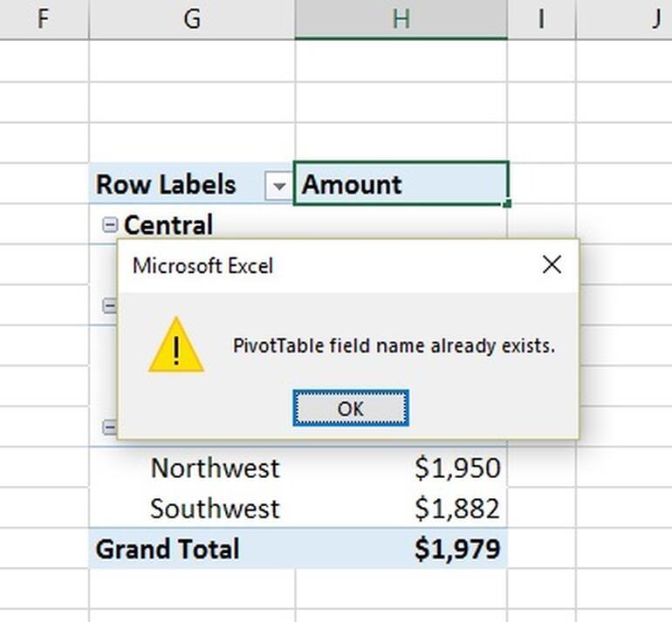
Task: Select column H header
Action: (401, 19)
